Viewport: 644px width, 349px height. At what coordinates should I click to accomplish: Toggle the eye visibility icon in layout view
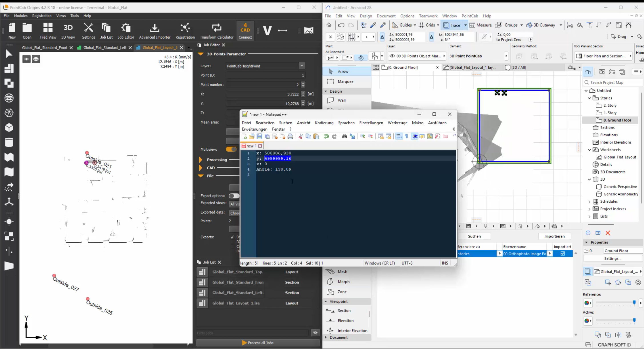point(27,59)
